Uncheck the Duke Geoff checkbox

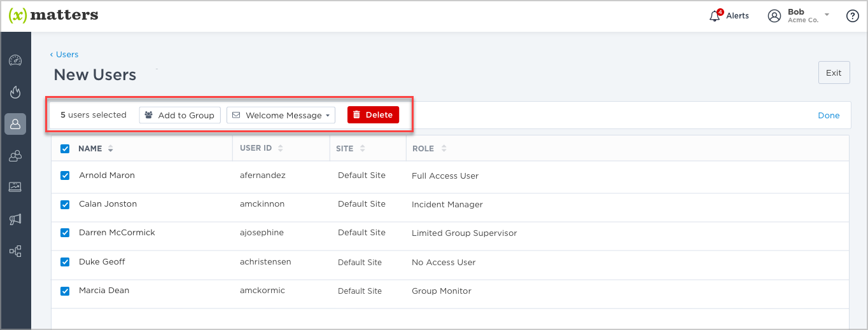click(65, 261)
